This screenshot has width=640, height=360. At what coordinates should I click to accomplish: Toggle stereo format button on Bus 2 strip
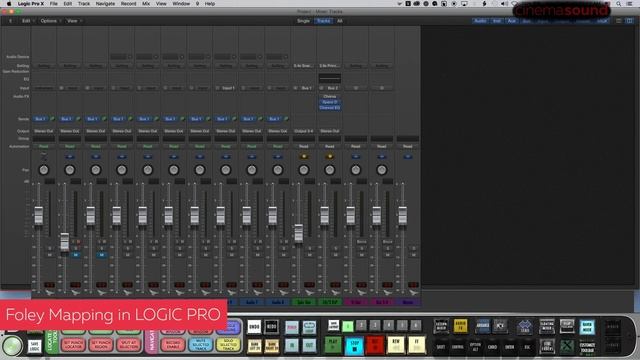(330, 157)
